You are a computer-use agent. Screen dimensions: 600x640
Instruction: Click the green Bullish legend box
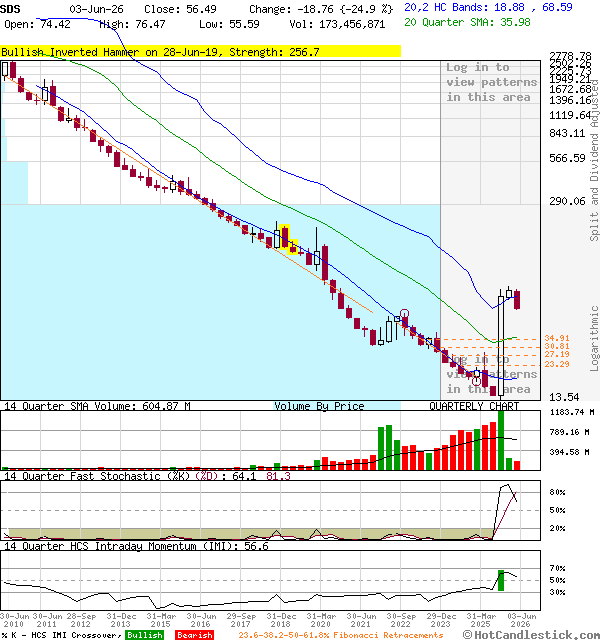(x=144, y=635)
